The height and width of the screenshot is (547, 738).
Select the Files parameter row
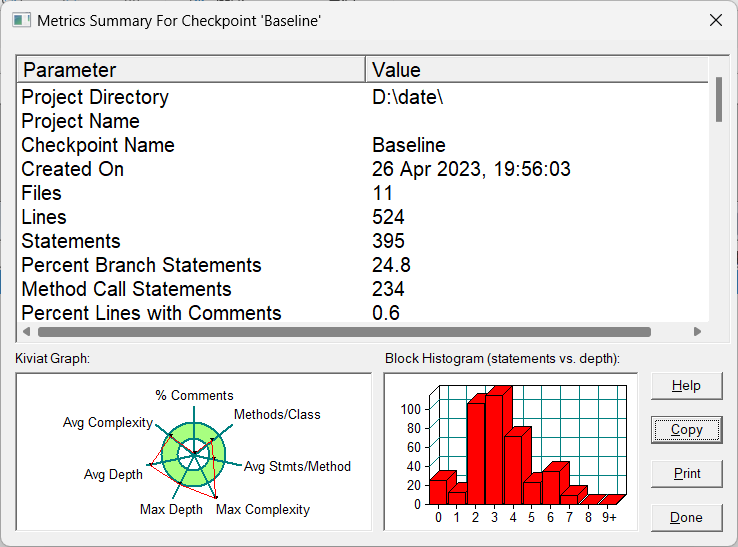(x=362, y=193)
